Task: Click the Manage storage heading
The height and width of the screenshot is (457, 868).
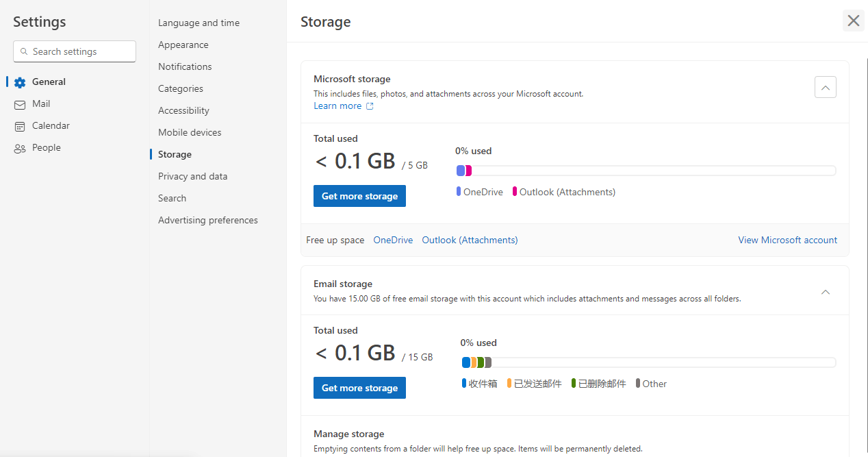Action: (349, 434)
